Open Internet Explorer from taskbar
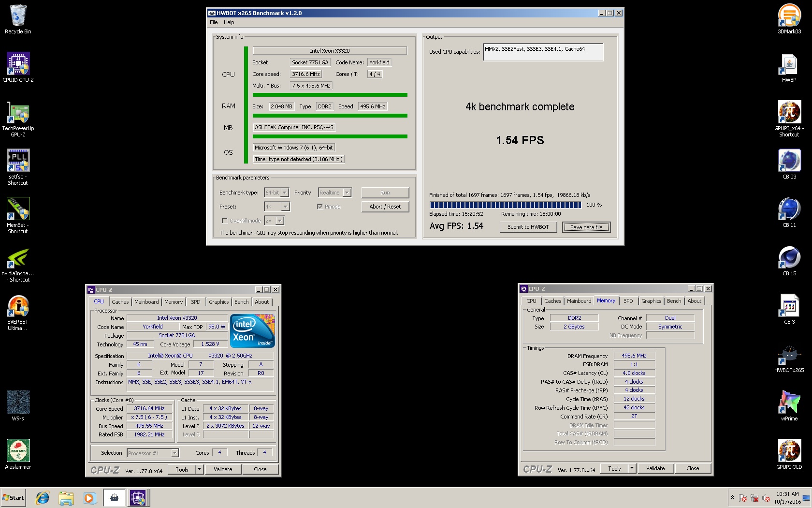Viewport: 812px width, 508px height. pos(43,497)
